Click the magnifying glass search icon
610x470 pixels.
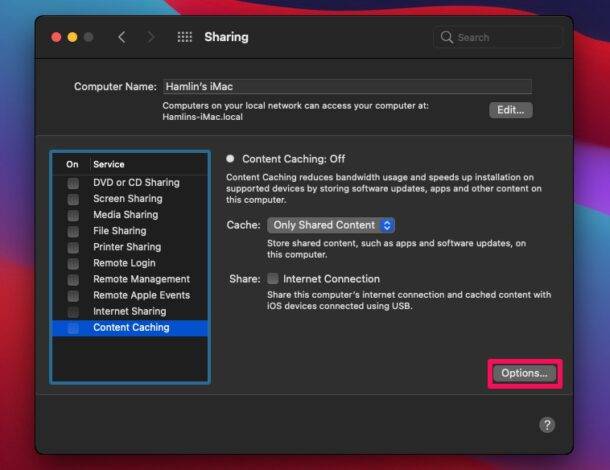[446, 38]
